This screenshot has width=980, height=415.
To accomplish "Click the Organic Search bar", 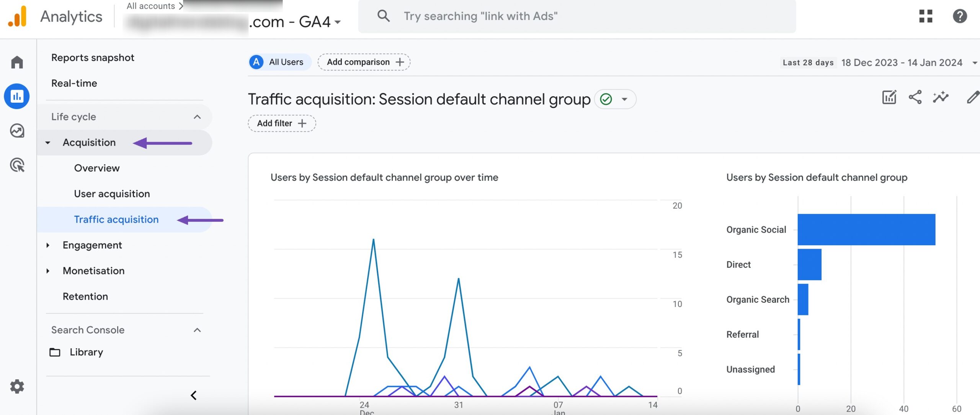I will 803,299.
